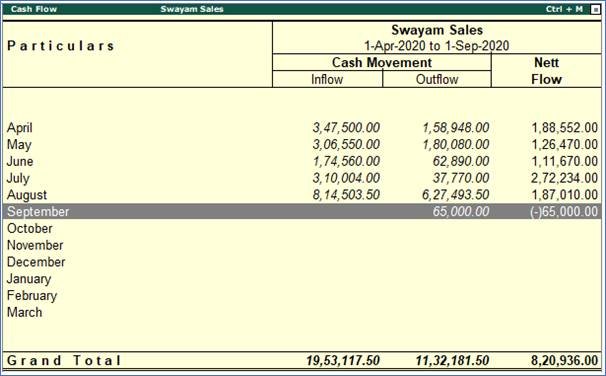The image size is (606, 376).
Task: Select the July row
Action: [302, 178]
